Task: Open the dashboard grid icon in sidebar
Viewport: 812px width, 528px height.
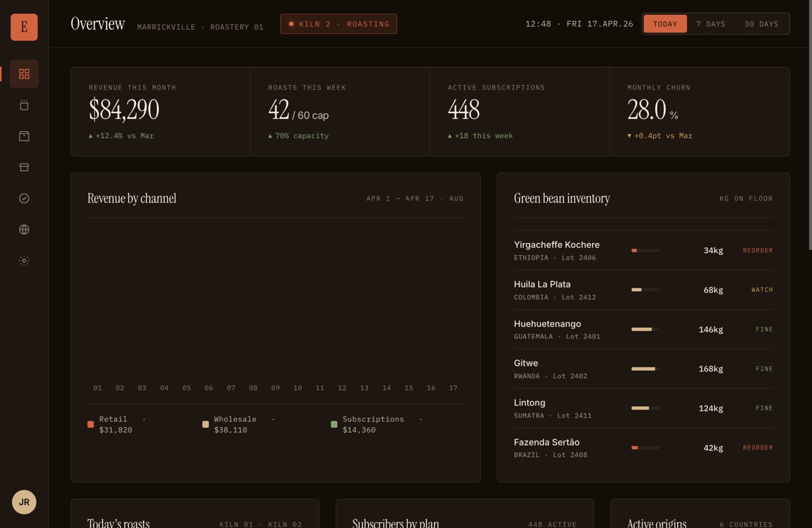Action: tap(24, 74)
